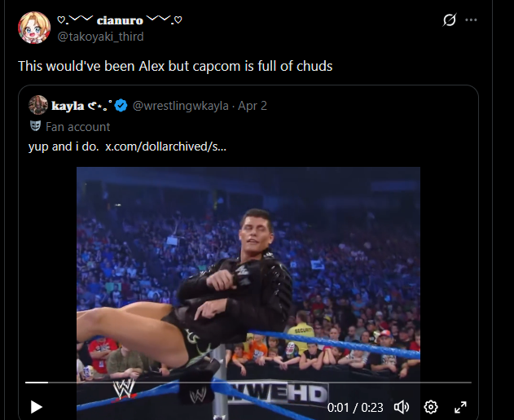Click the Fan account label

pos(77,127)
